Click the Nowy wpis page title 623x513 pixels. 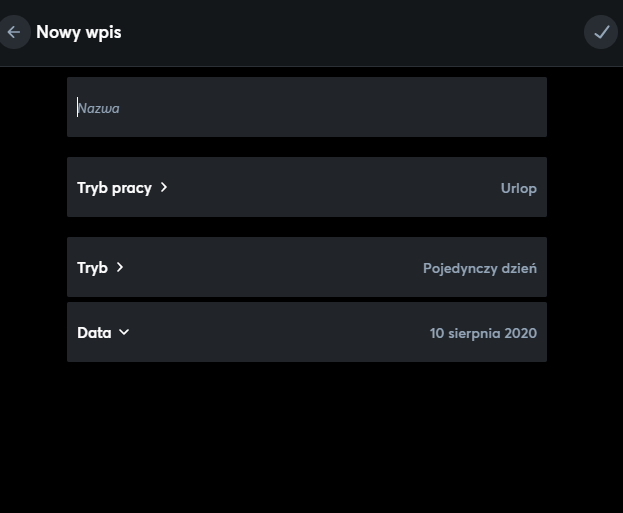coord(78,32)
